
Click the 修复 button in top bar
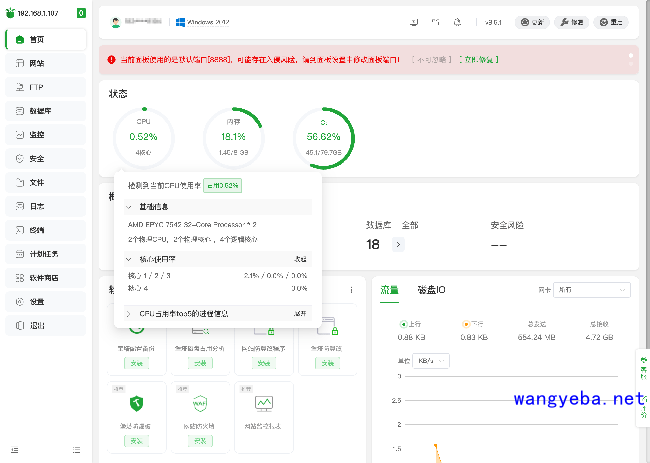(x=570, y=22)
